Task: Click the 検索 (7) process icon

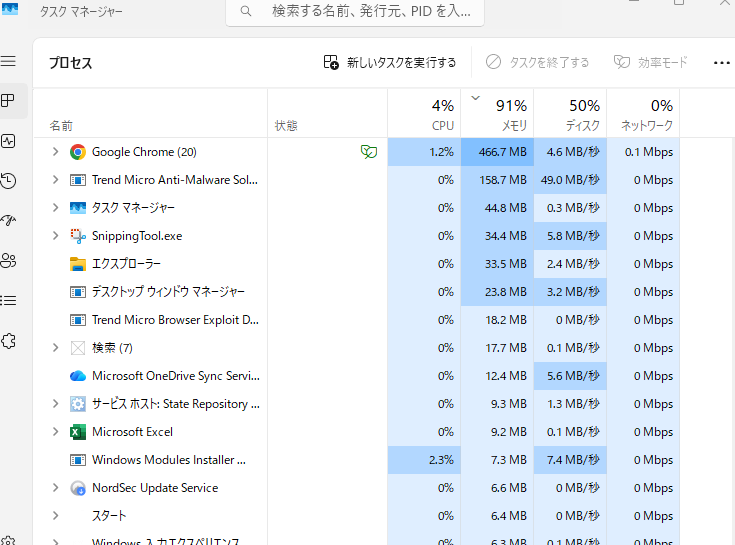Action: pyautogui.click(x=78, y=348)
